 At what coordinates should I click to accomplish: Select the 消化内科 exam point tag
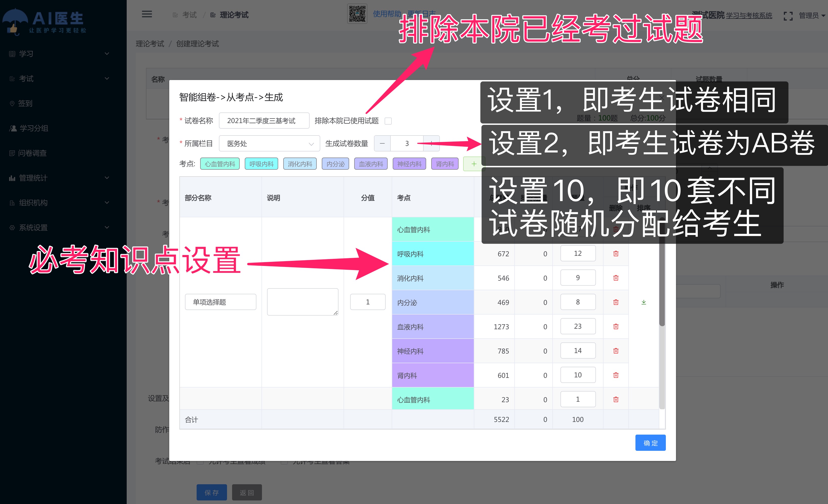[x=300, y=164]
